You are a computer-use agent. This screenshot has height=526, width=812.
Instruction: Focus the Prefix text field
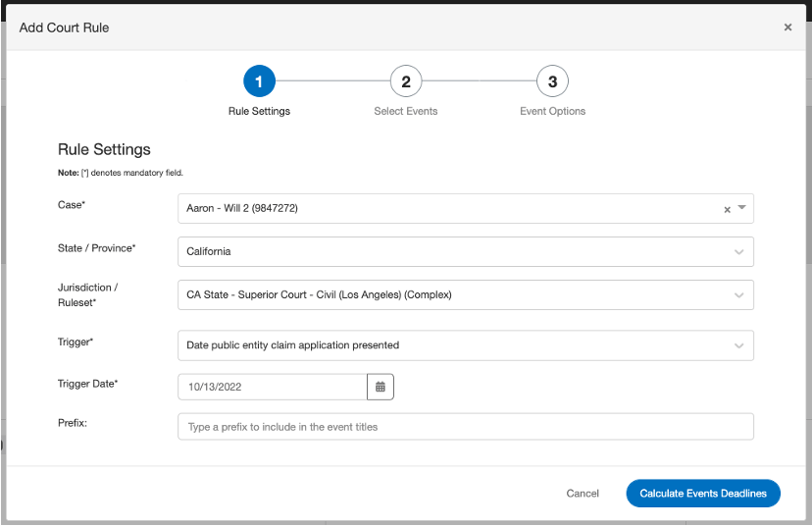pyautogui.click(x=466, y=427)
